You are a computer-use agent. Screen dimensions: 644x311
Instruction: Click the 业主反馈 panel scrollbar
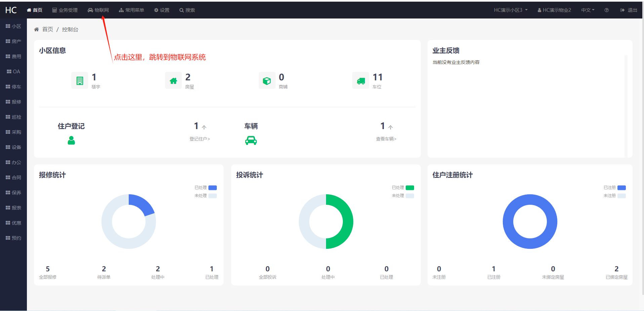pos(626,106)
